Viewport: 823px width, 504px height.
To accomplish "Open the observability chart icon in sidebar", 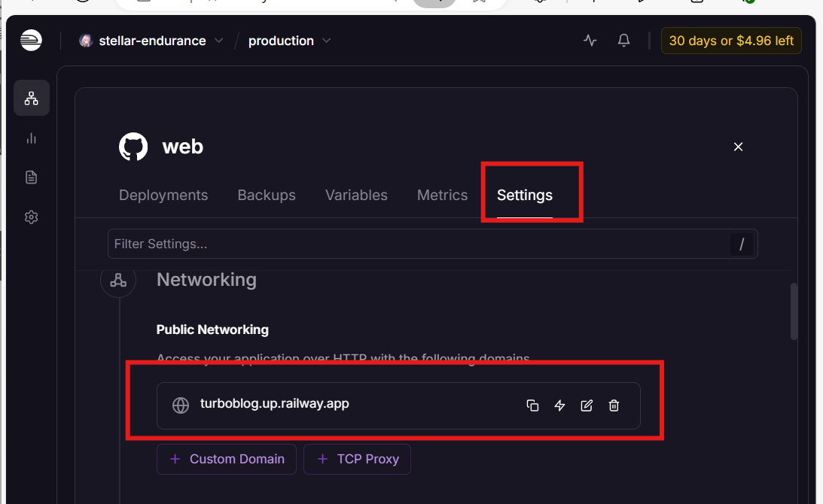I will [x=32, y=138].
